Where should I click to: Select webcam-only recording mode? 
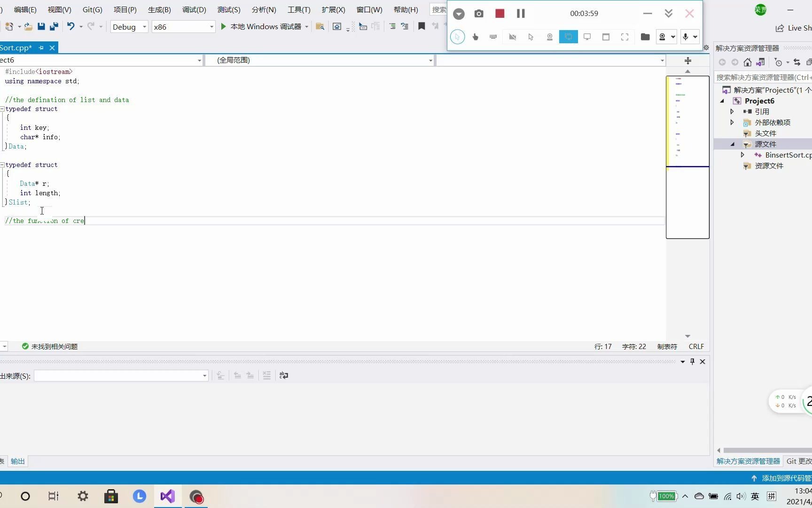550,37
